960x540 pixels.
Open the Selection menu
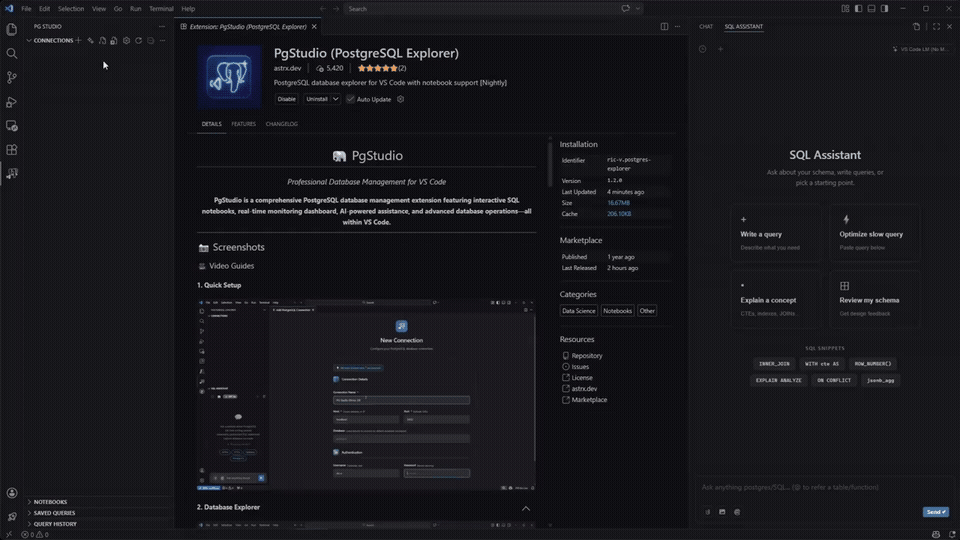(x=71, y=9)
